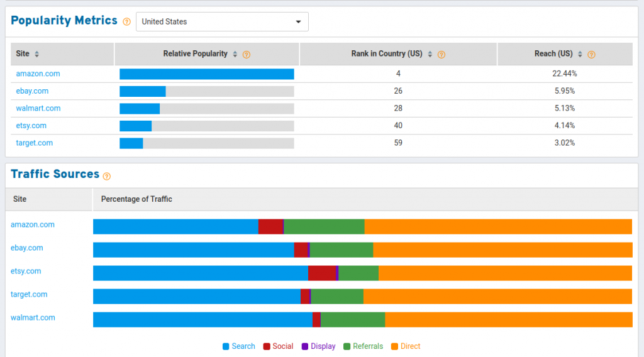Screen dimensions: 644x357
Task: Toggle the Display legend swatch
Action: coord(305,346)
